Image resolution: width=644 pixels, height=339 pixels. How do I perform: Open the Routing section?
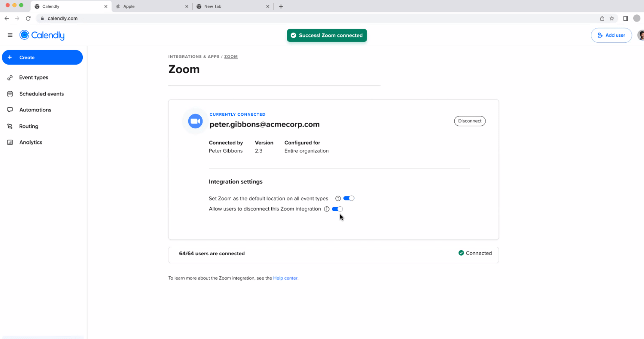tap(29, 126)
